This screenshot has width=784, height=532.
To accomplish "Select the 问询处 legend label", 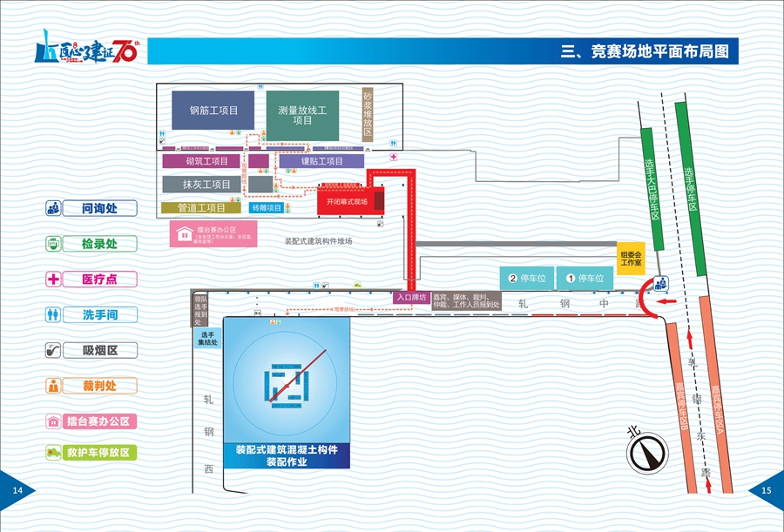I will click(x=99, y=208).
